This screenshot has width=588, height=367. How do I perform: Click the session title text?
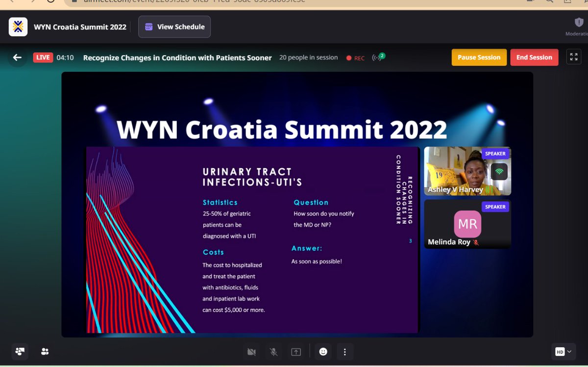177,57
